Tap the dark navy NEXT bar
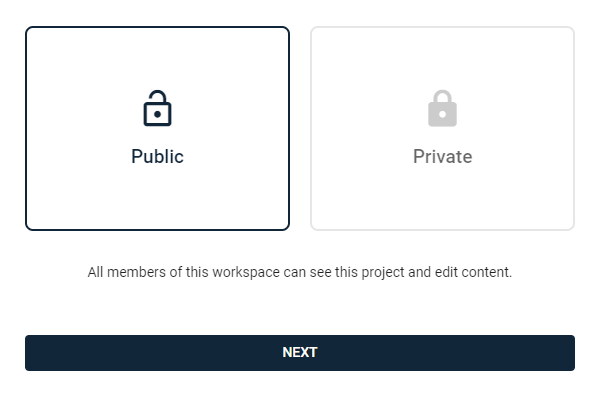The image size is (595, 397). [x=300, y=353]
